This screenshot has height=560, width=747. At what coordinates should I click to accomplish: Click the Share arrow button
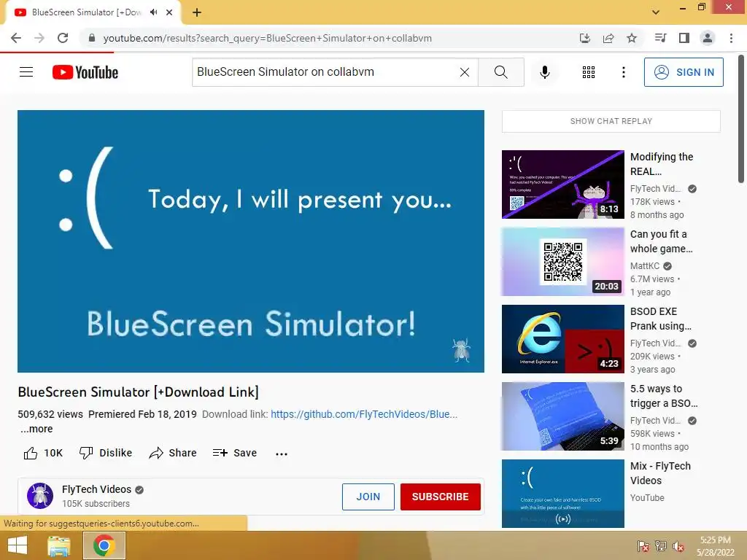pyautogui.click(x=172, y=453)
